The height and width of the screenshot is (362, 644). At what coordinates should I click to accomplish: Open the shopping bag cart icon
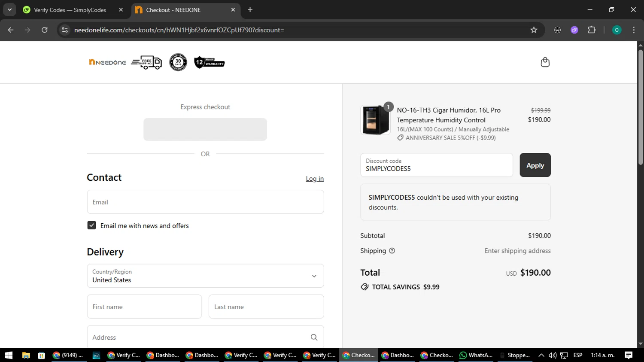pyautogui.click(x=545, y=62)
